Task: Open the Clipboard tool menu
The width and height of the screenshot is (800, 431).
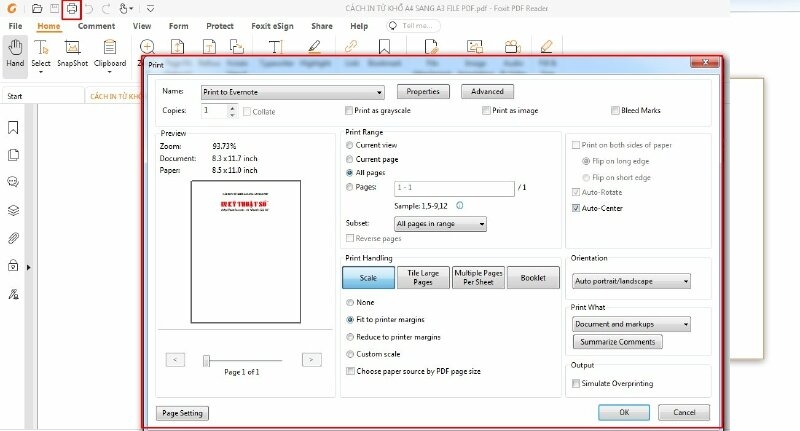Action: click(x=110, y=55)
